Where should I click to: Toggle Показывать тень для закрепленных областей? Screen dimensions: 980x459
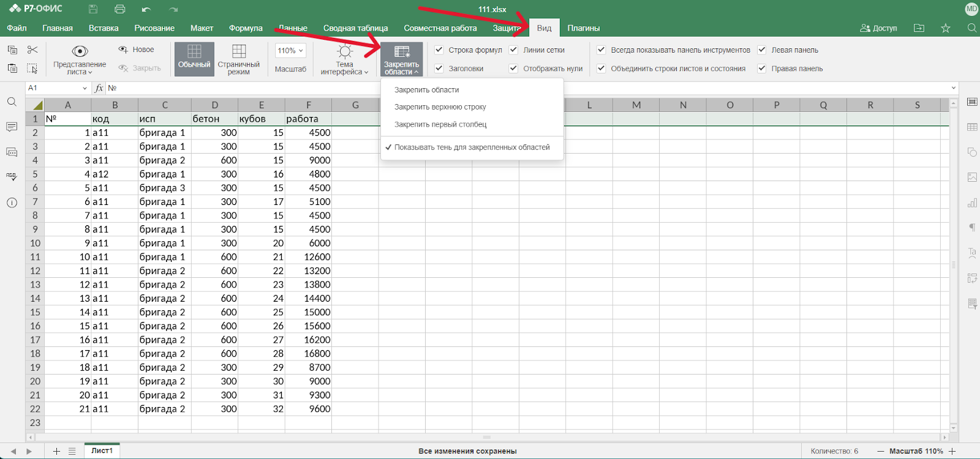[x=472, y=147]
